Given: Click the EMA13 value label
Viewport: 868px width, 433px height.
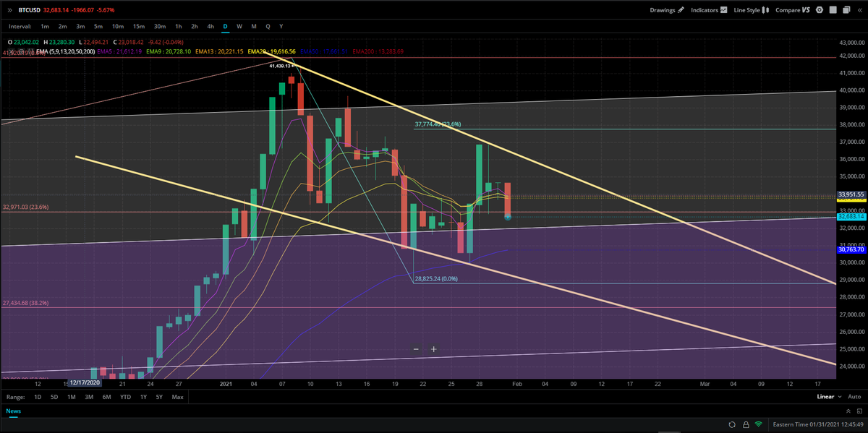Looking at the screenshot, I should click(219, 51).
